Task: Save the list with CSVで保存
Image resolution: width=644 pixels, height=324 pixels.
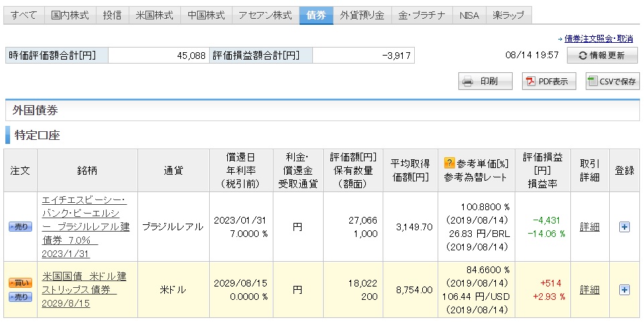Action: (x=613, y=81)
